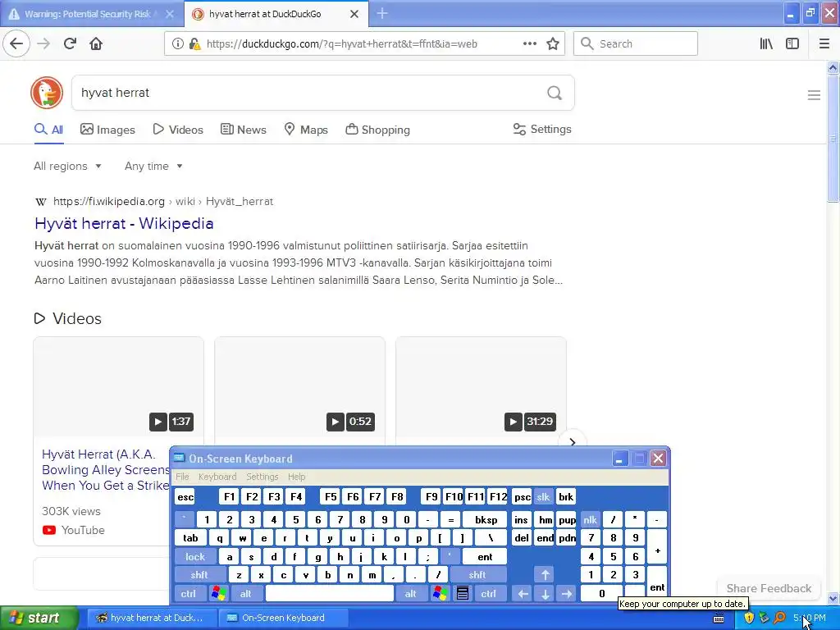
Task: Bookmark this page with the star icon
Action: click(553, 43)
